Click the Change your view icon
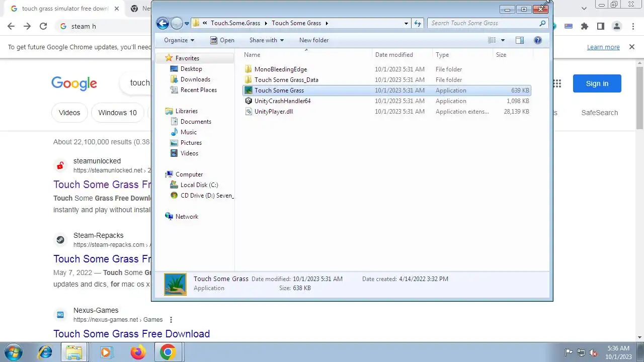This screenshot has width=644, height=362. point(492,40)
